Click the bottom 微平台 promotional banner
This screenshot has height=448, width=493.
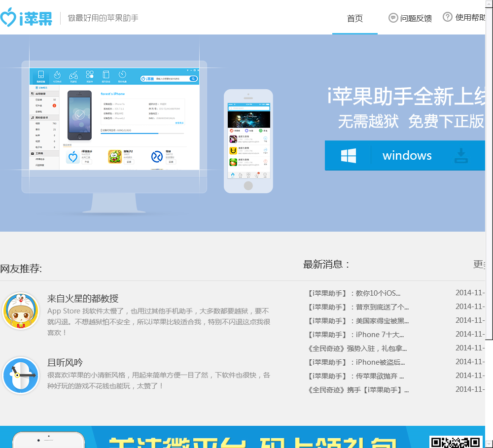[243, 437]
